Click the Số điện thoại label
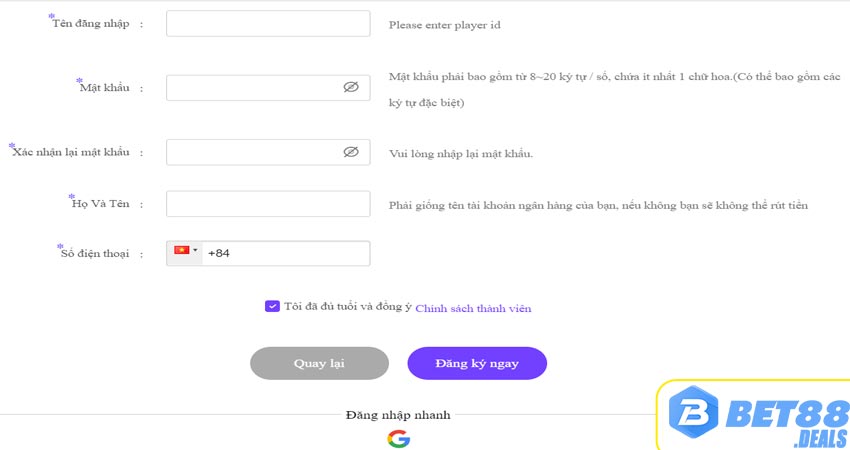Viewport: 850px width, 450px height. pos(95,254)
